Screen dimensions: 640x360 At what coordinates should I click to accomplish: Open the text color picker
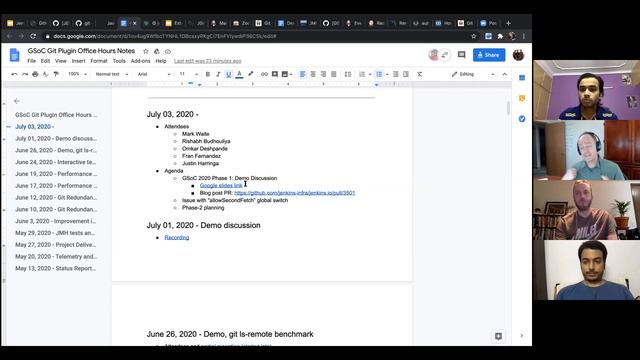(239, 74)
